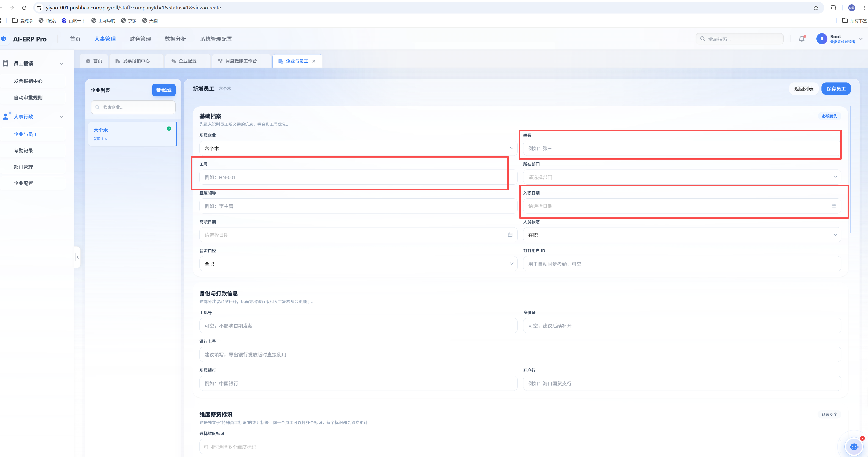The image size is (868, 457).
Task: Open the 人员状态 dropdown
Action: (x=682, y=235)
